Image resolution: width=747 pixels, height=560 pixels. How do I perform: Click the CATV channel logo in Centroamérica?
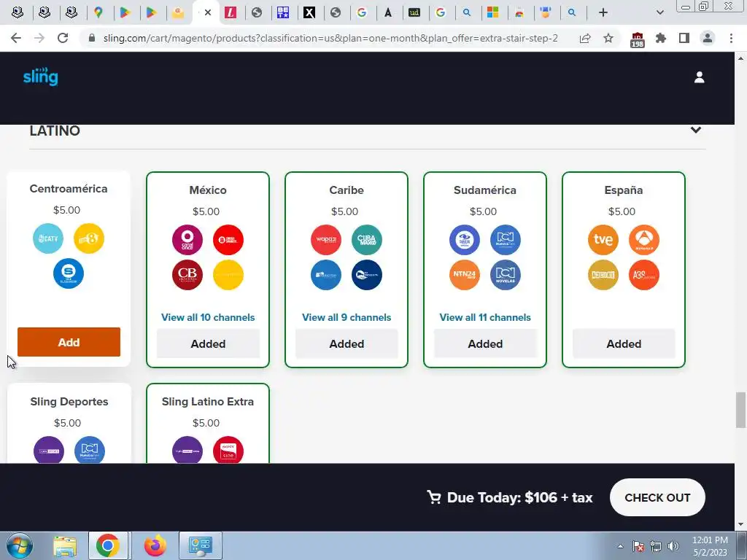48,238
